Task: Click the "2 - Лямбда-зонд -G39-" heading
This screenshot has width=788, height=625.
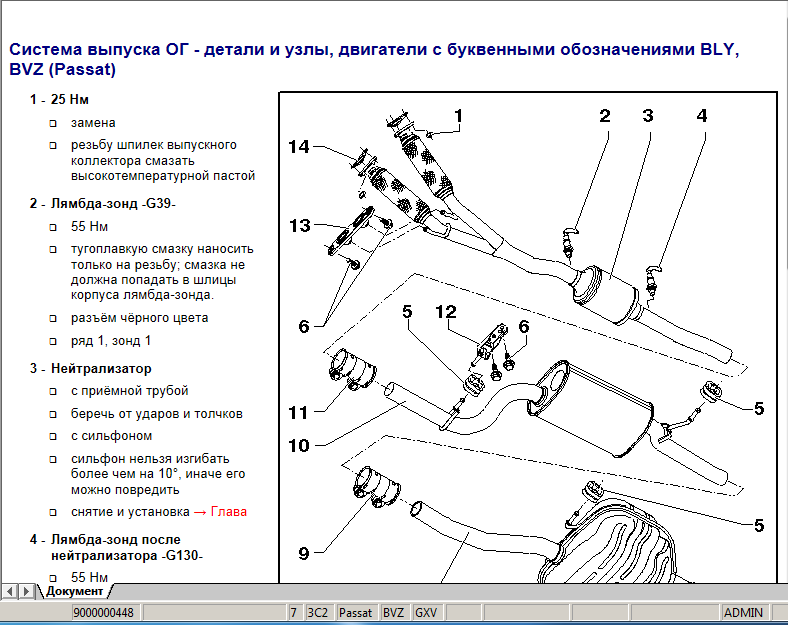Action: click(x=102, y=204)
